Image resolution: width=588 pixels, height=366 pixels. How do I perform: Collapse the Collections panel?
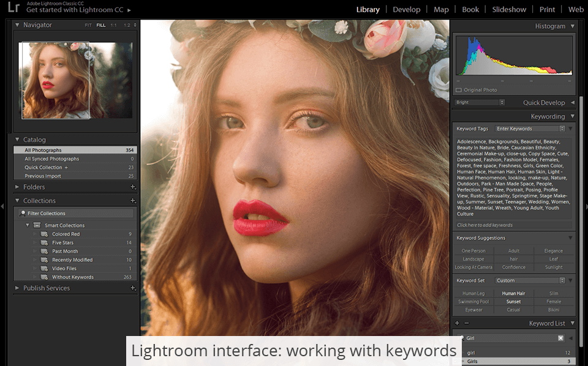click(x=17, y=200)
